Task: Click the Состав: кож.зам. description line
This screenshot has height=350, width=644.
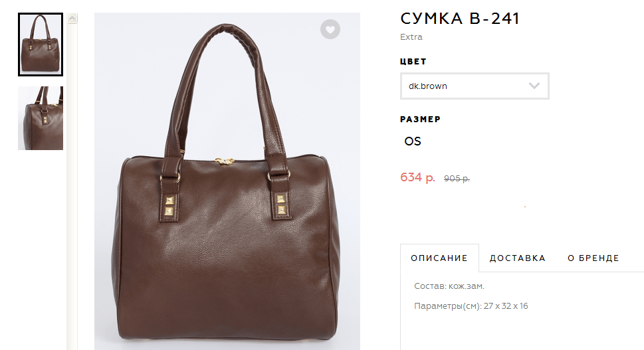Action: tap(449, 286)
